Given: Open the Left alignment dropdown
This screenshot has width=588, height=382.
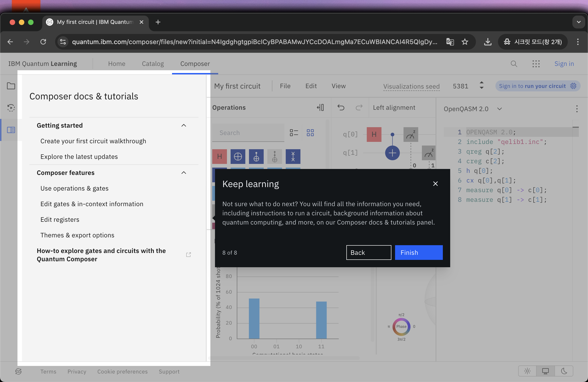Looking at the screenshot, I should pyautogui.click(x=394, y=108).
